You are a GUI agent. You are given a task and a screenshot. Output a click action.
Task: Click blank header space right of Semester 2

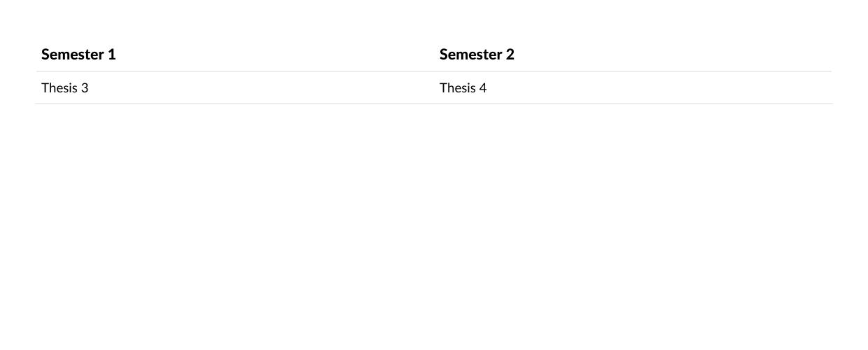click(x=672, y=55)
